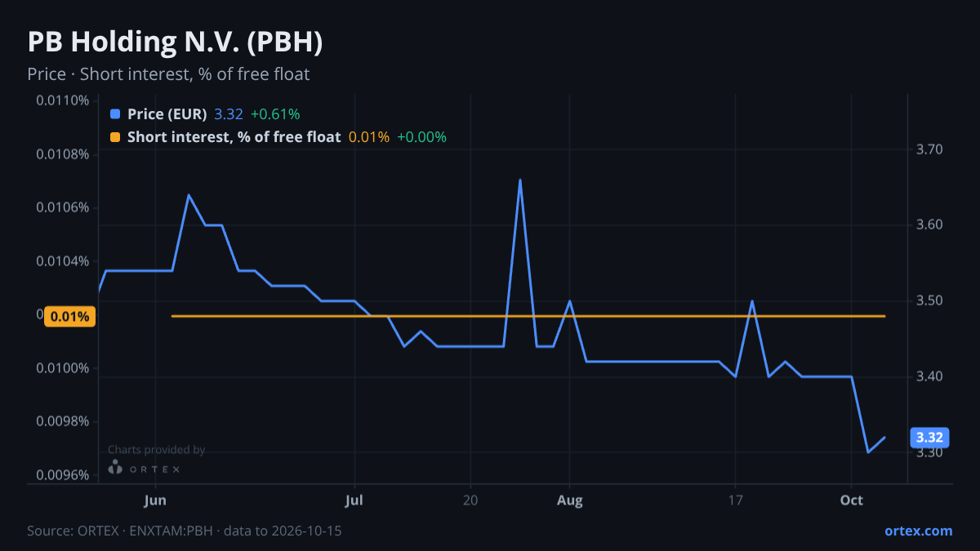Viewport: 980px width, 551px height.
Task: Click the 0.0098% left axis label
Action: pos(63,422)
